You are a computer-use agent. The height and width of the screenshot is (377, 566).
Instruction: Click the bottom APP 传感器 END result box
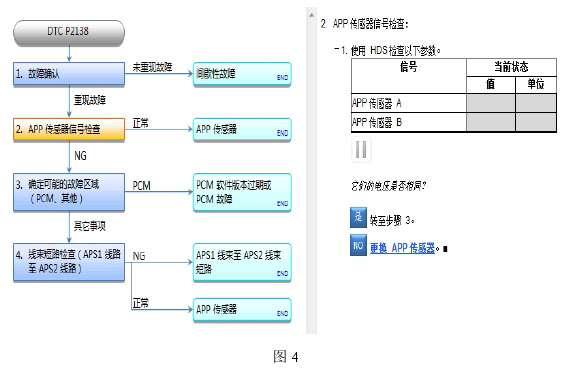242,310
